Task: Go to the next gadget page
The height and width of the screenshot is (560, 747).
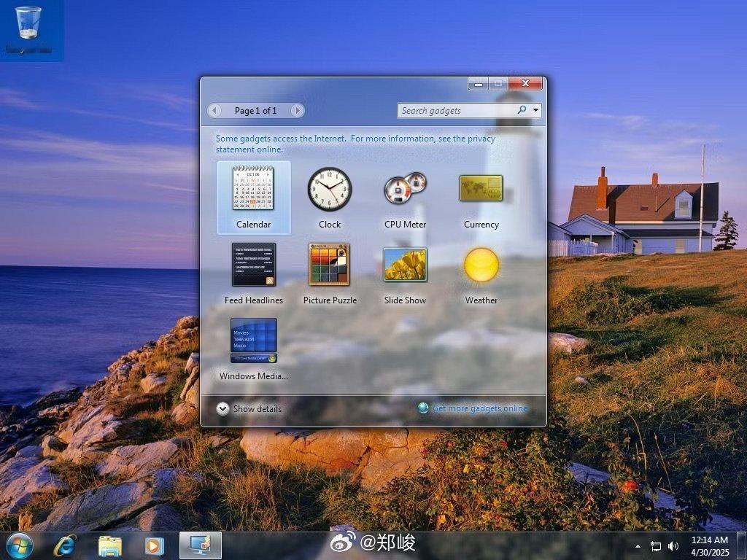Action: (x=297, y=111)
